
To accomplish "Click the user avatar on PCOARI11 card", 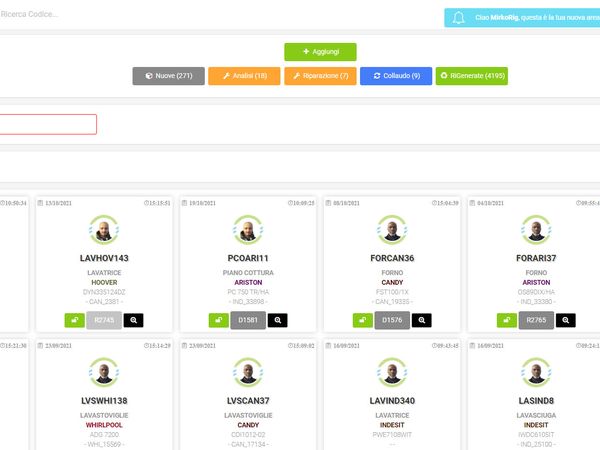I will pos(248,230).
